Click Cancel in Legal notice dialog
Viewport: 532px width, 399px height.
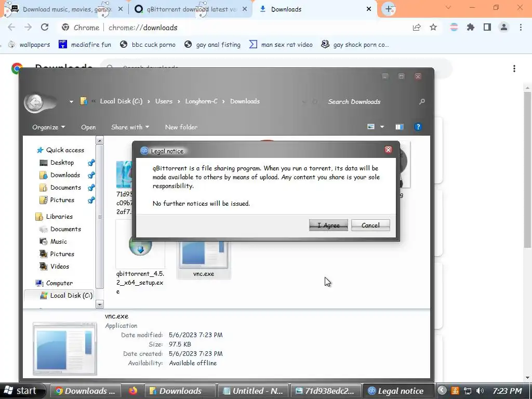[370, 225]
